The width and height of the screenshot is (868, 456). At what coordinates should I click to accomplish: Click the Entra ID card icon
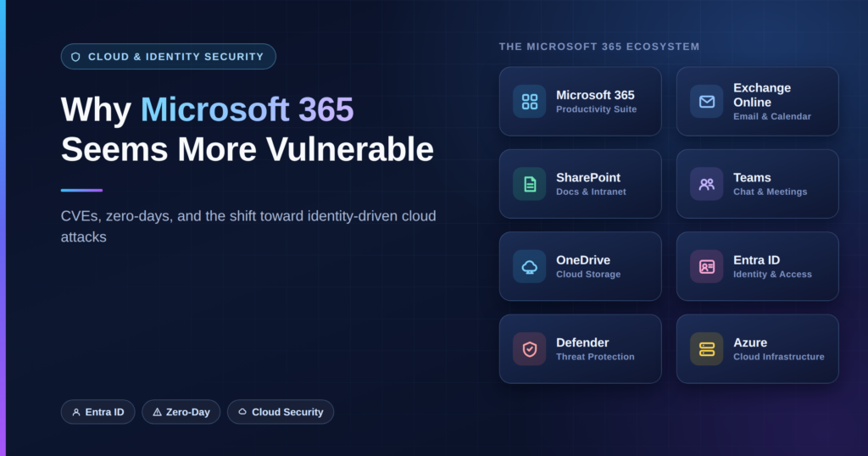coord(706,267)
